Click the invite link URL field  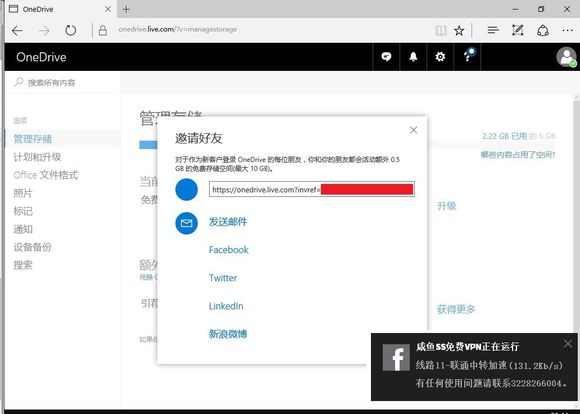pyautogui.click(x=311, y=189)
